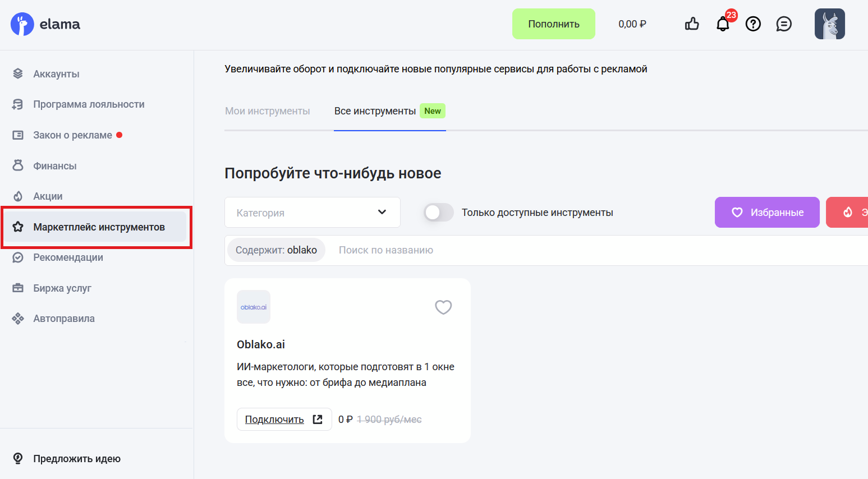Open support chat via the speech bubble icon
This screenshot has width=868, height=479.
(x=784, y=24)
